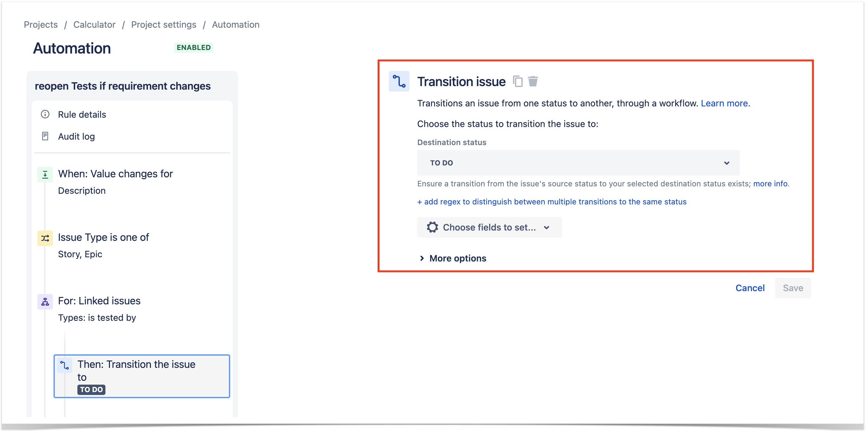
Task: Click the Transition issue branch icon in header
Action: click(x=399, y=82)
